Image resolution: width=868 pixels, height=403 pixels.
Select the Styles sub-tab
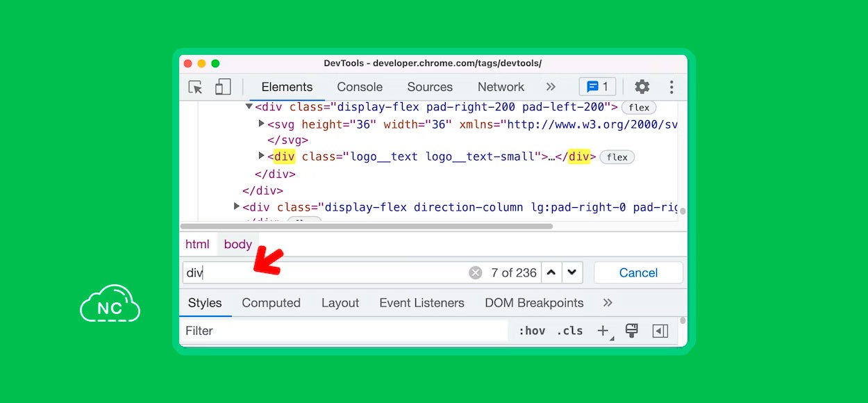[205, 303]
